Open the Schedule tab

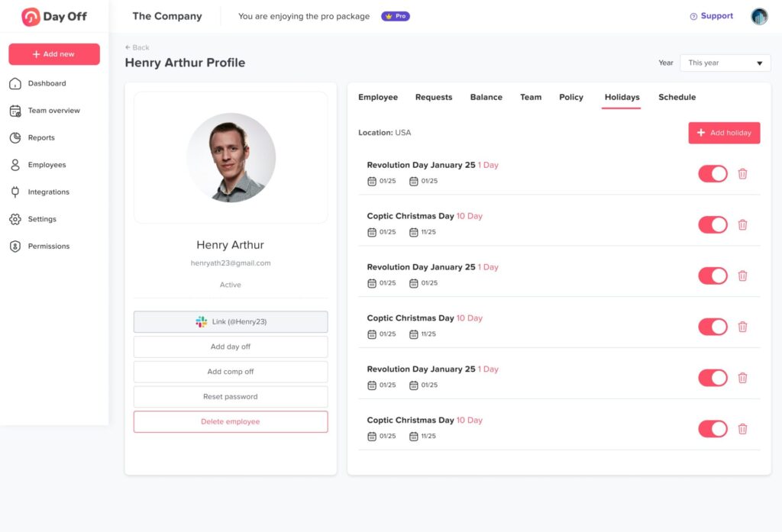[677, 98]
